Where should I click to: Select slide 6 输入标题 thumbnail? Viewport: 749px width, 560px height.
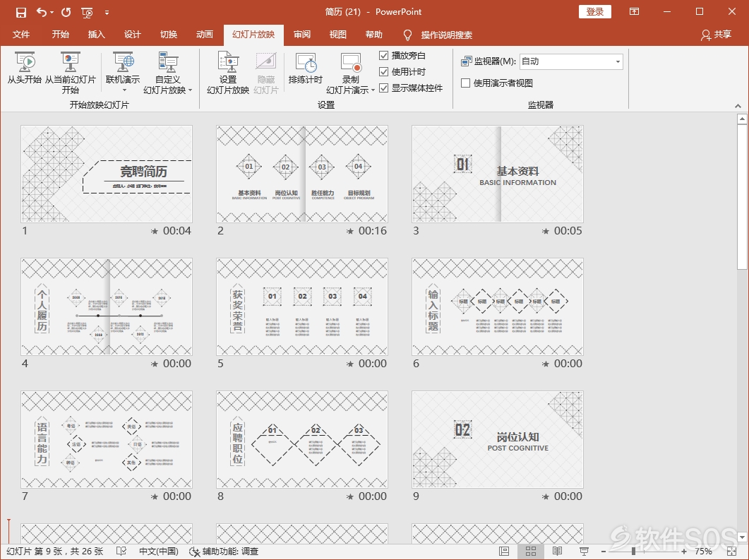coord(498,306)
